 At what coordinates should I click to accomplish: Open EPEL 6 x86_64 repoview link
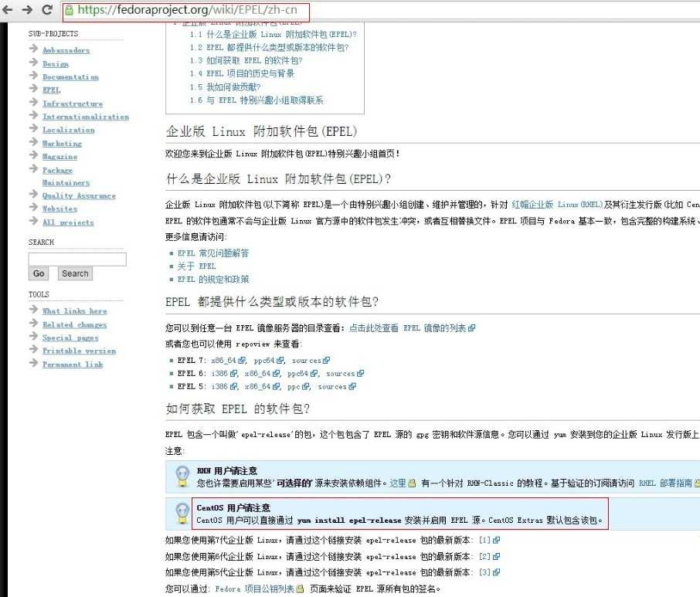click(x=263, y=374)
